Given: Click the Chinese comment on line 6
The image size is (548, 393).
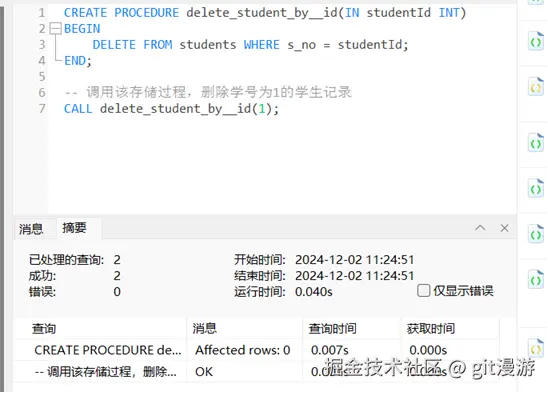Looking at the screenshot, I should point(208,93).
